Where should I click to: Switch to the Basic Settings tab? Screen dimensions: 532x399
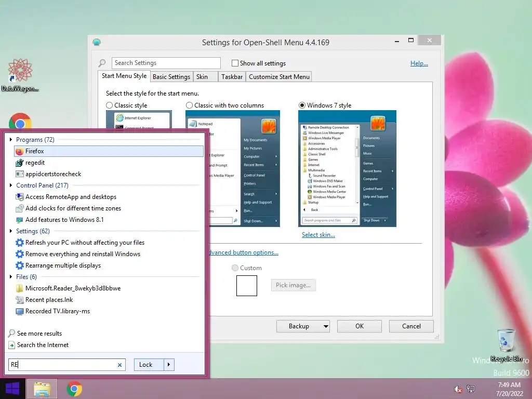coord(171,77)
